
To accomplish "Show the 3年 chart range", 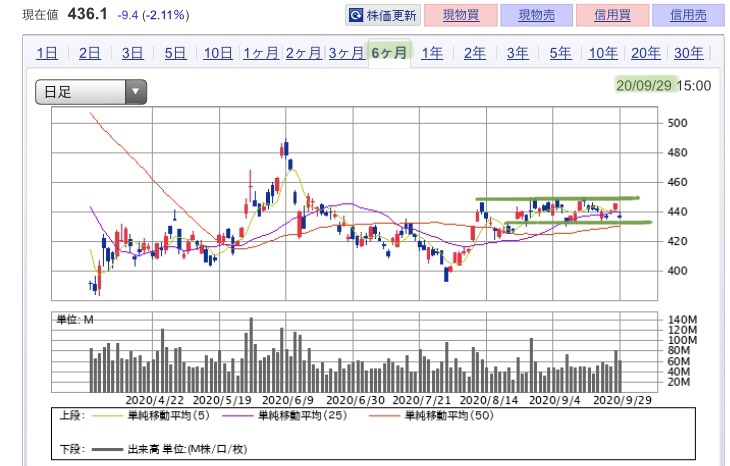I will (517, 53).
